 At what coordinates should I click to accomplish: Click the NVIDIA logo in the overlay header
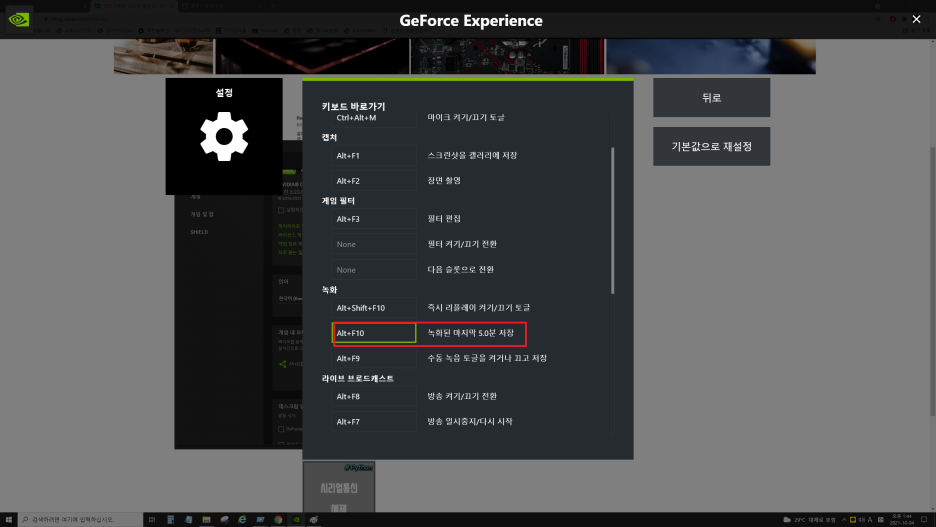pyautogui.click(x=19, y=20)
